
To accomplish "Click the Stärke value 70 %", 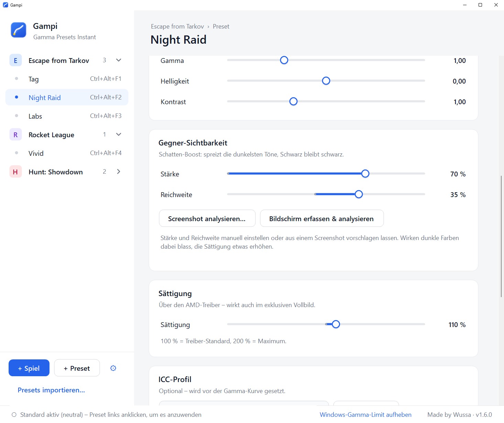I will tap(458, 174).
